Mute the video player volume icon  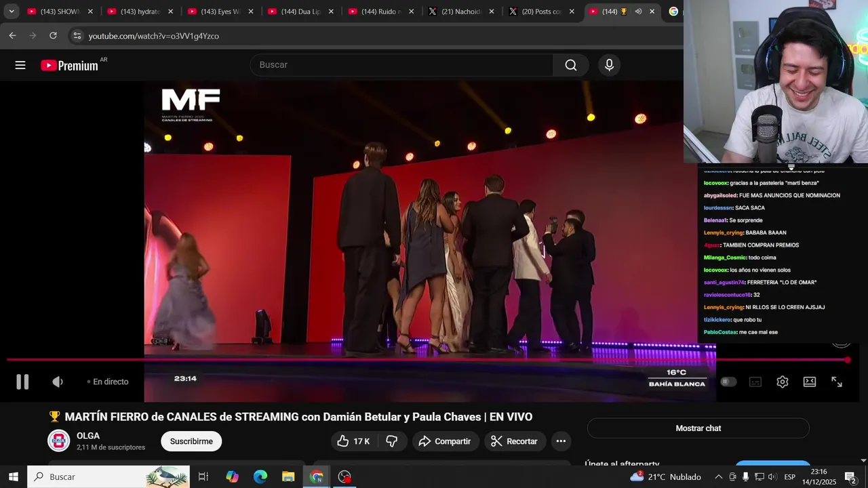click(x=58, y=382)
